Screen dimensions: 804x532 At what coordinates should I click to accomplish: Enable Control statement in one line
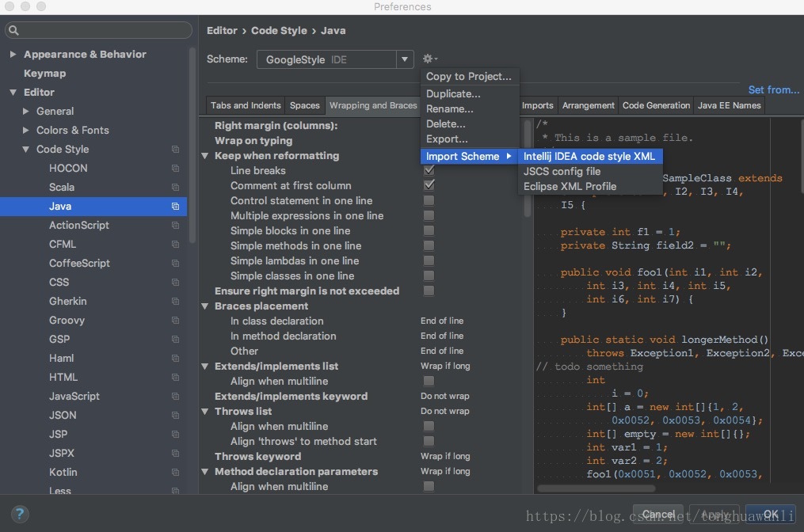tap(429, 200)
